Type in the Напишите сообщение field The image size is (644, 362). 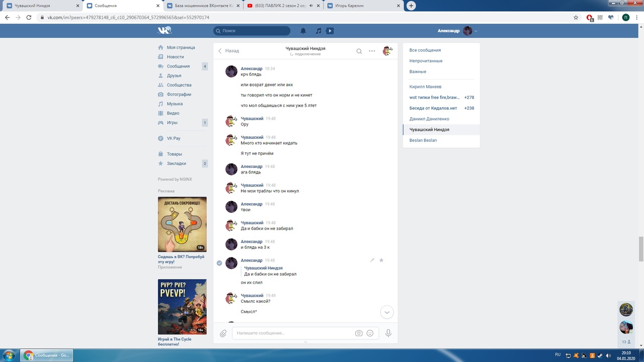tap(294, 333)
